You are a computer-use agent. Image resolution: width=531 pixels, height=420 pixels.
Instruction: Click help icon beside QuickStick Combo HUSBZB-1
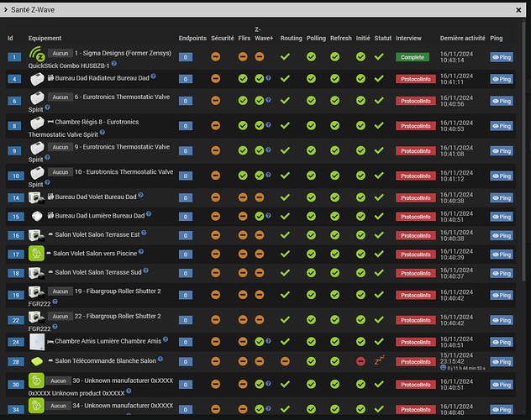coord(114,63)
